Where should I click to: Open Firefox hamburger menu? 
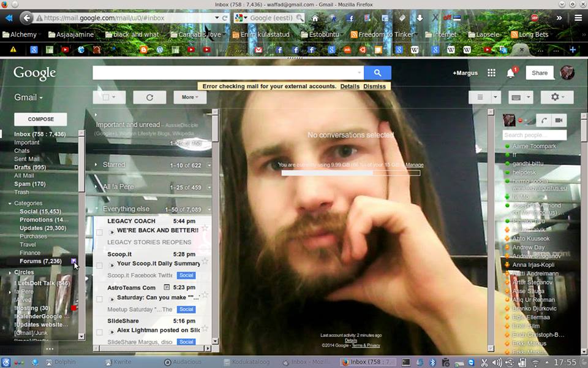click(578, 18)
